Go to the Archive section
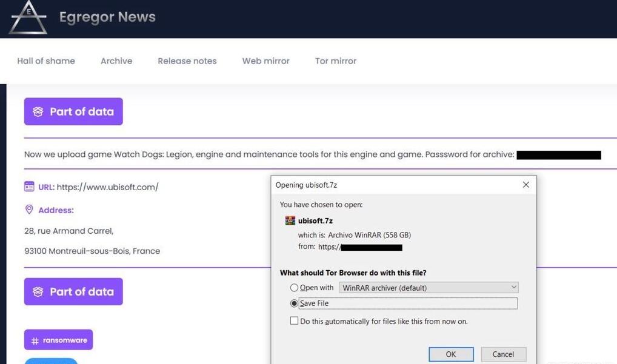617x364 pixels. (116, 61)
